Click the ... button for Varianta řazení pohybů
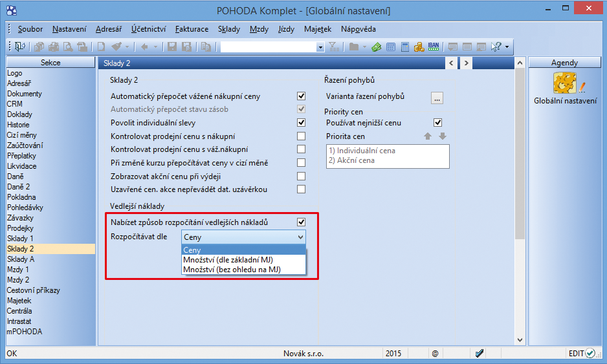The width and height of the screenshot is (607, 364). 437,98
